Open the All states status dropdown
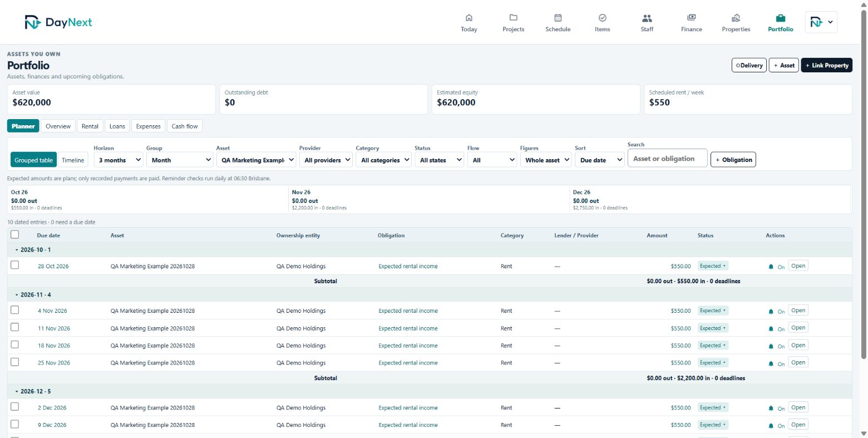This screenshot has height=438, width=868. pos(439,160)
